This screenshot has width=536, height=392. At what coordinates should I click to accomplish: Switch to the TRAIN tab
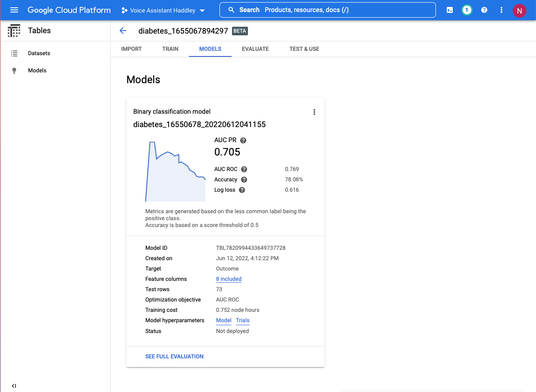pyautogui.click(x=170, y=49)
